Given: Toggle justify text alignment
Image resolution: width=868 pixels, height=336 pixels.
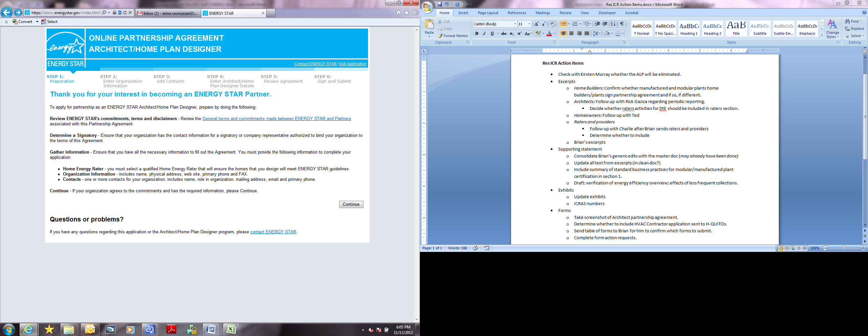Looking at the screenshot, I should (587, 34).
